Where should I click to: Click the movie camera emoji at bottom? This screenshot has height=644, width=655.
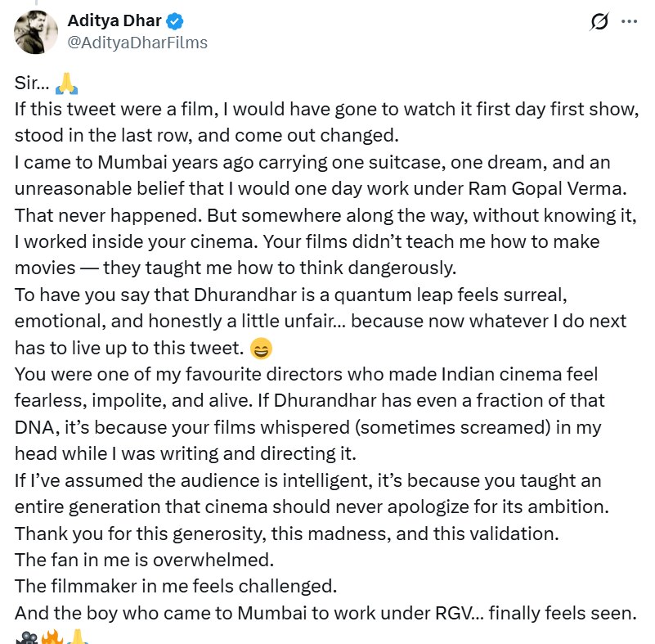(x=26, y=637)
